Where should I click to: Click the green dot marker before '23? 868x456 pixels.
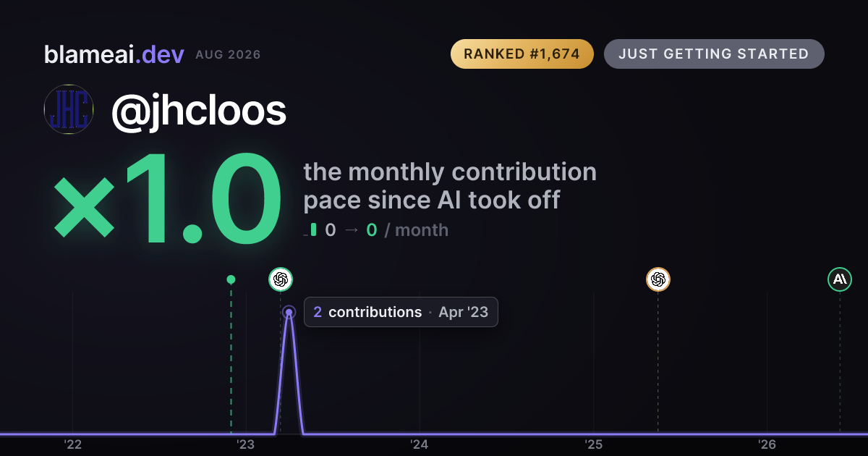(231, 279)
